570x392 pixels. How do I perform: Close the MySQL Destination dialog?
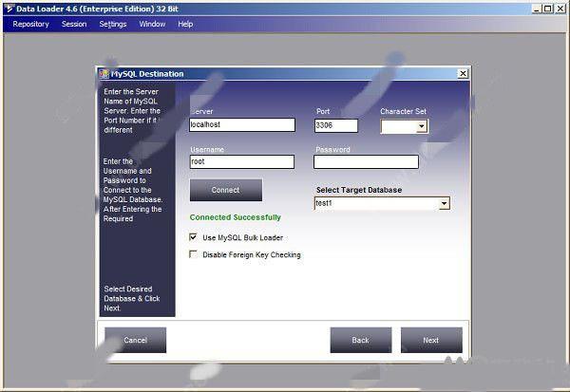point(463,74)
